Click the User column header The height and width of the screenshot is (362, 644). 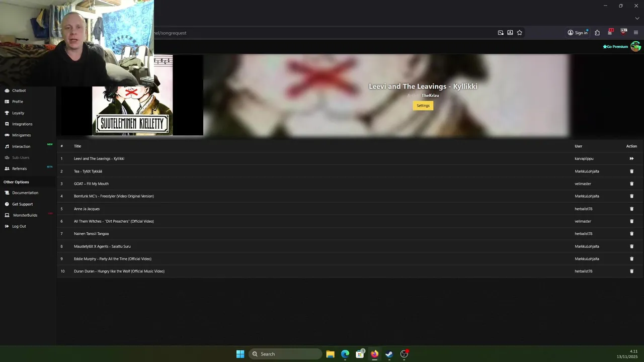tap(579, 146)
